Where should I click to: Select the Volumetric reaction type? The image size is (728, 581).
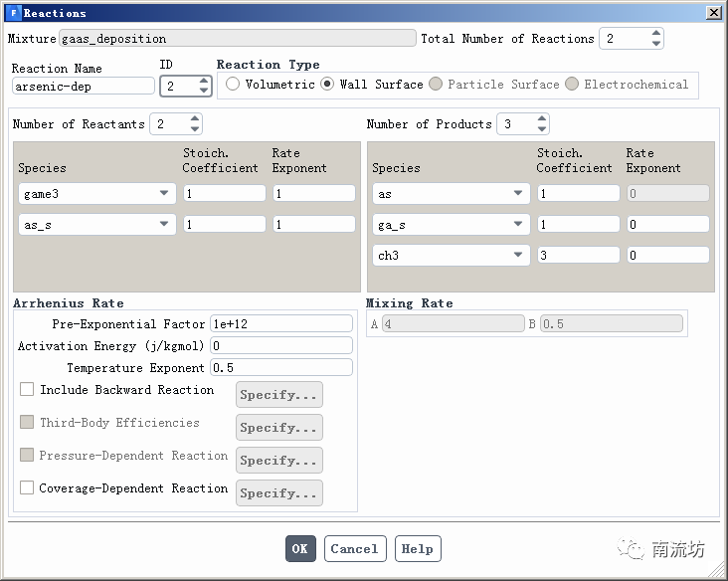pyautogui.click(x=233, y=85)
